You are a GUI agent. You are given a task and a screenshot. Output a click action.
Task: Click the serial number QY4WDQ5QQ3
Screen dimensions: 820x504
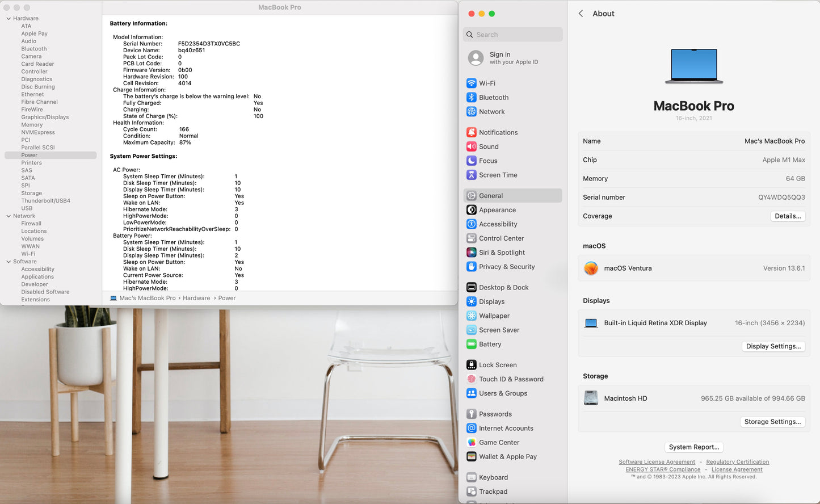coord(781,198)
